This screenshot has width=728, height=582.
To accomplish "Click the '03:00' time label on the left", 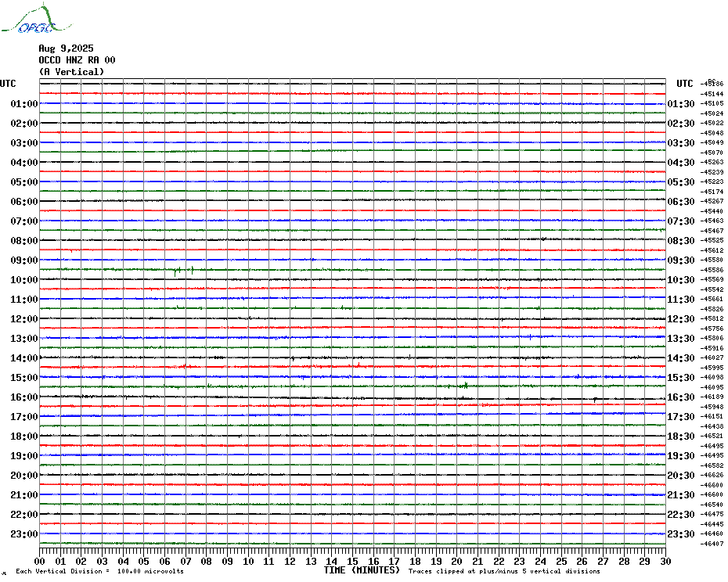I will (x=24, y=142).
